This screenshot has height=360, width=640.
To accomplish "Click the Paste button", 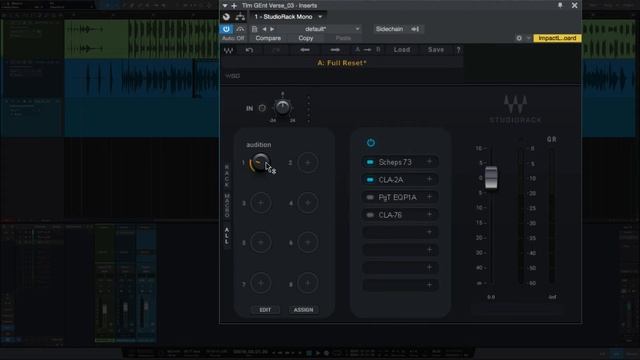I will [343, 38].
